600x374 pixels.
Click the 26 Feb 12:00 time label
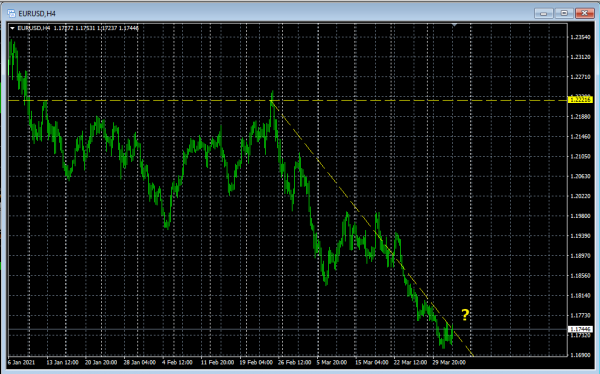tap(294, 362)
